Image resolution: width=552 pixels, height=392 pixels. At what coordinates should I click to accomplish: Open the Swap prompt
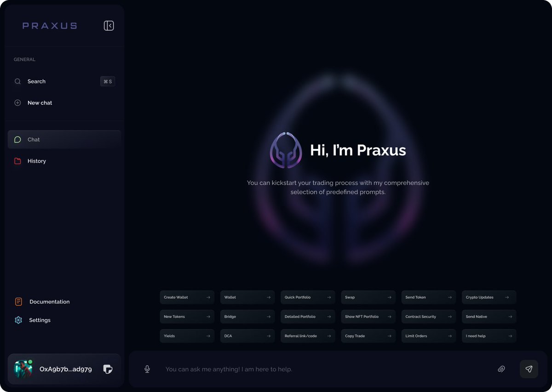(x=368, y=297)
